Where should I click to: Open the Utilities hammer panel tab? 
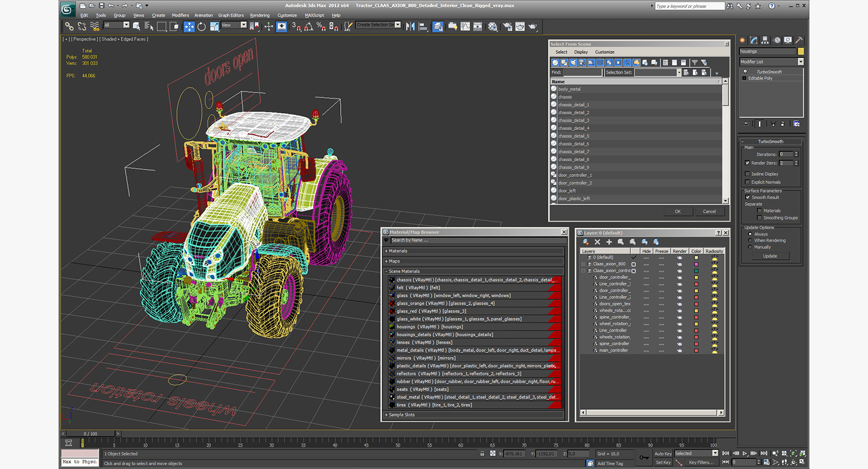coord(799,40)
